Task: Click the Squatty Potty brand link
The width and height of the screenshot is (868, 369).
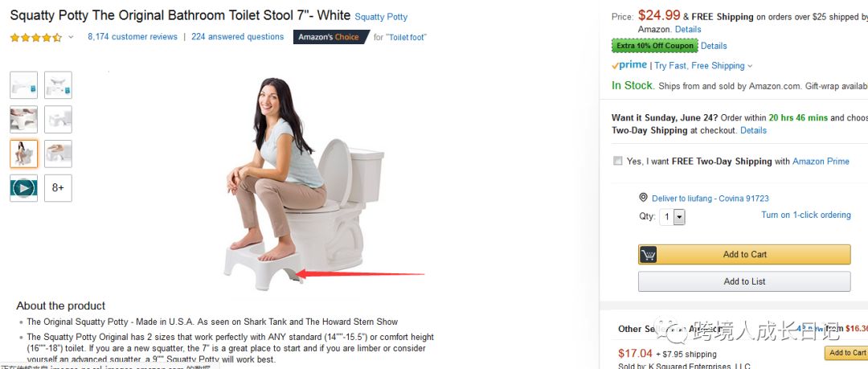Action: [x=381, y=17]
